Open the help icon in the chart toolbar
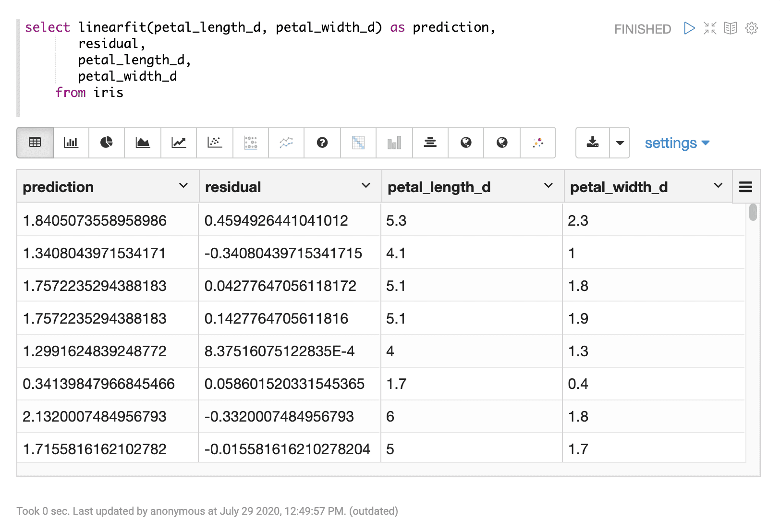The width and height of the screenshot is (780, 532). [x=322, y=143]
